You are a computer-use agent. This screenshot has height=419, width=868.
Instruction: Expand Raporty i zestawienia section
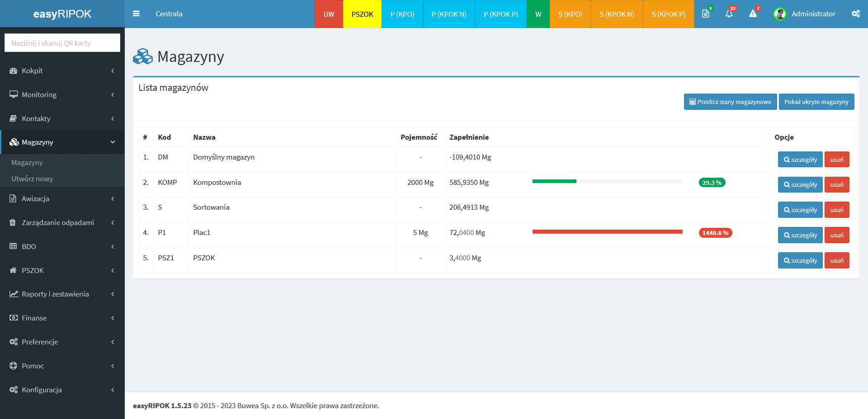[62, 294]
